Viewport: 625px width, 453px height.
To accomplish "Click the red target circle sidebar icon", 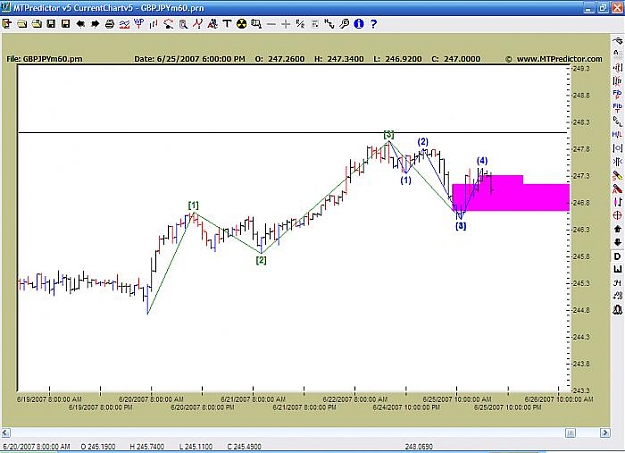I will (617, 215).
